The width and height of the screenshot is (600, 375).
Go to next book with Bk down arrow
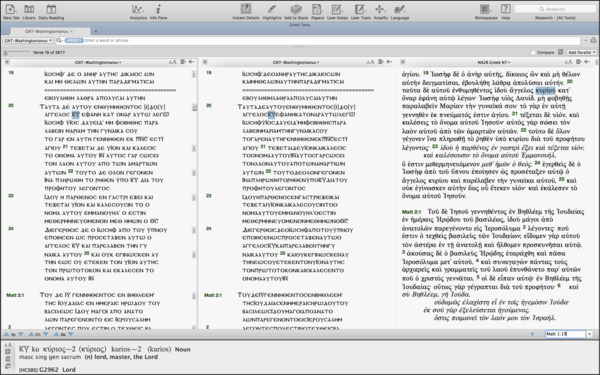(x=70, y=334)
